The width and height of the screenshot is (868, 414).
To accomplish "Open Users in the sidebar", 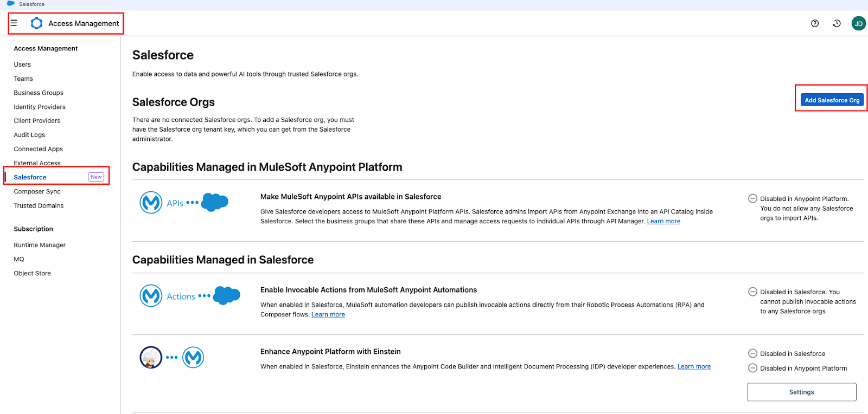I will (x=22, y=64).
